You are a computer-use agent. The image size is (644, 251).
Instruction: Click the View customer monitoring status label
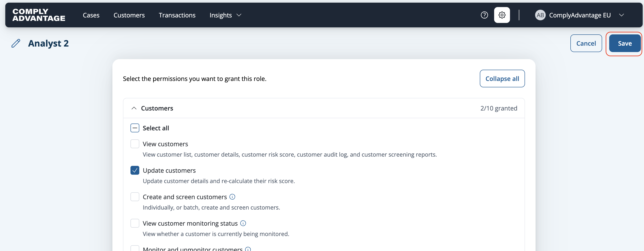point(190,223)
